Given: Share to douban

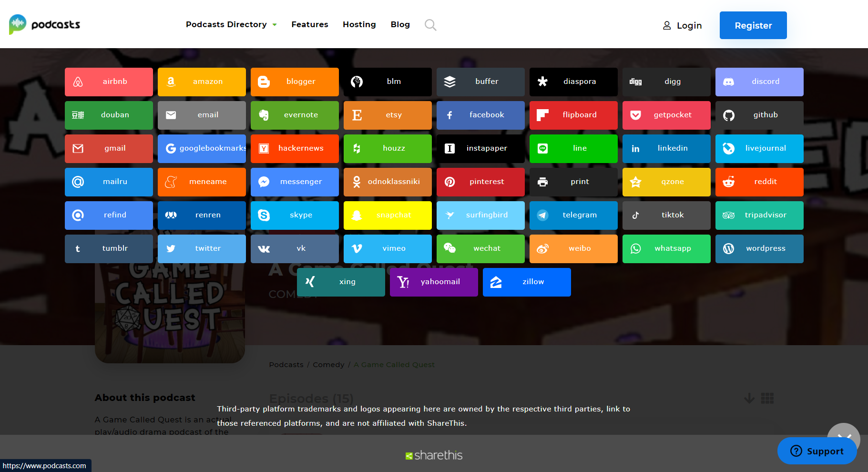Looking at the screenshot, I should [109, 115].
